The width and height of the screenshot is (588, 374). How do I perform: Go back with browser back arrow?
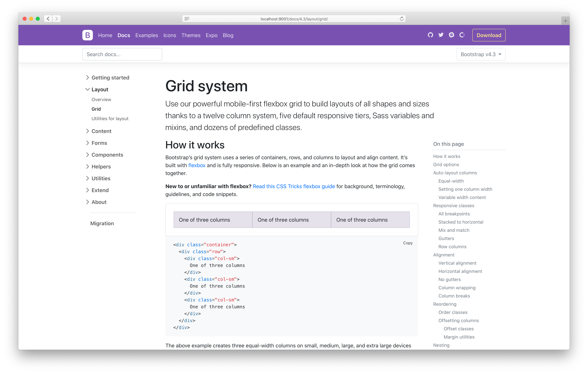click(x=48, y=19)
